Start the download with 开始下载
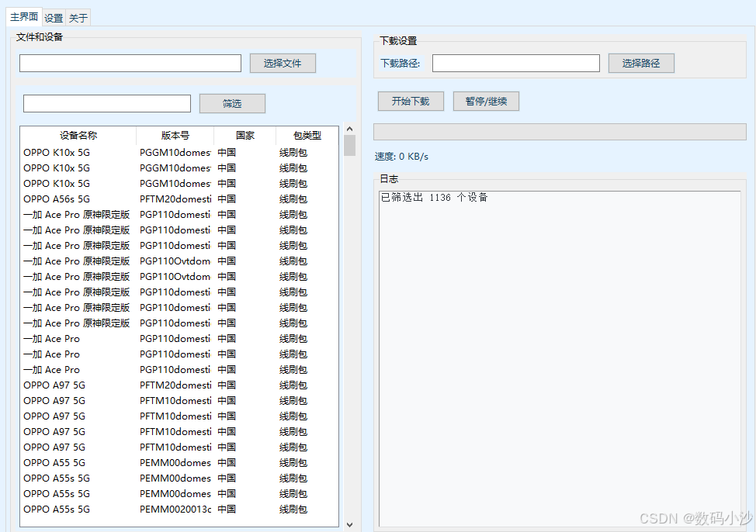Screen dimensions: 756x532 coord(411,101)
